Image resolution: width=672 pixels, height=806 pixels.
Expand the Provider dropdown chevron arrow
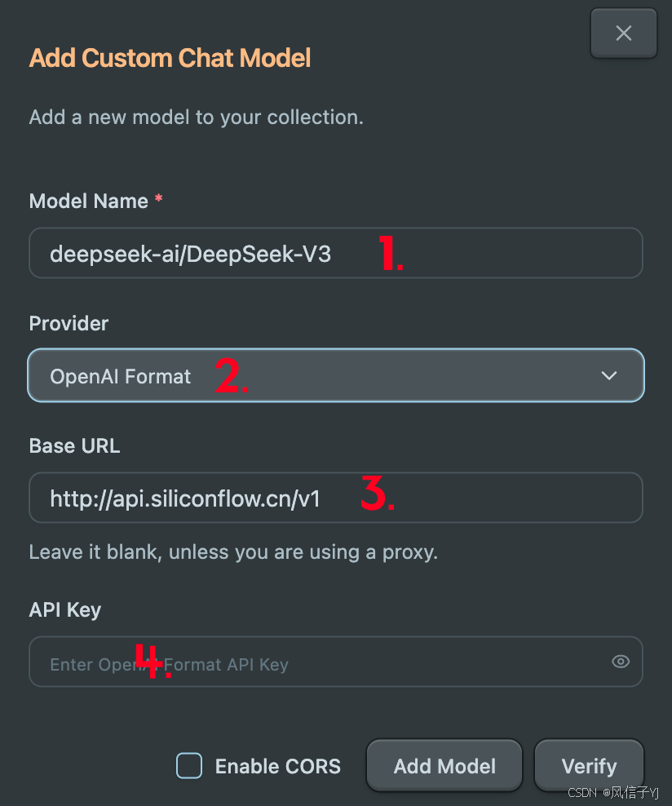pos(609,376)
